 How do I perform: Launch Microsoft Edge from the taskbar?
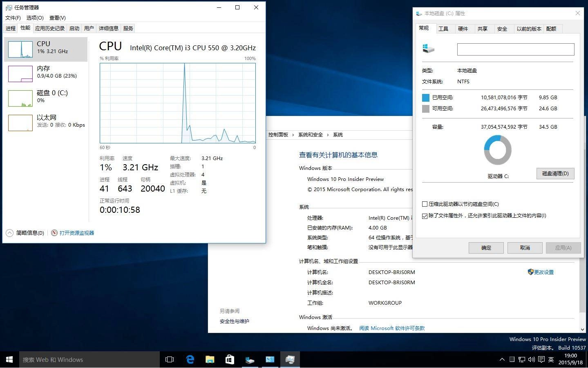[x=190, y=359]
